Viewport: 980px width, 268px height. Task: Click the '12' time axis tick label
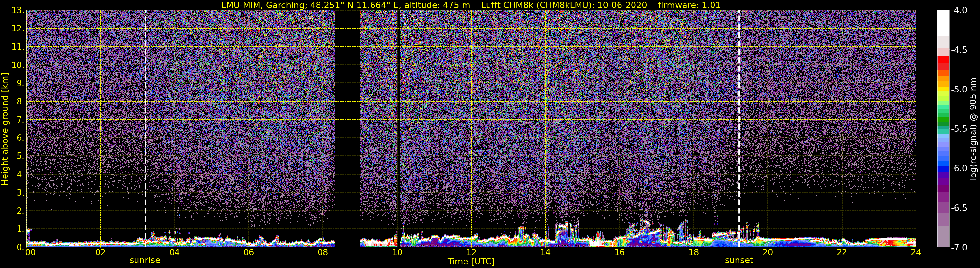click(x=471, y=252)
